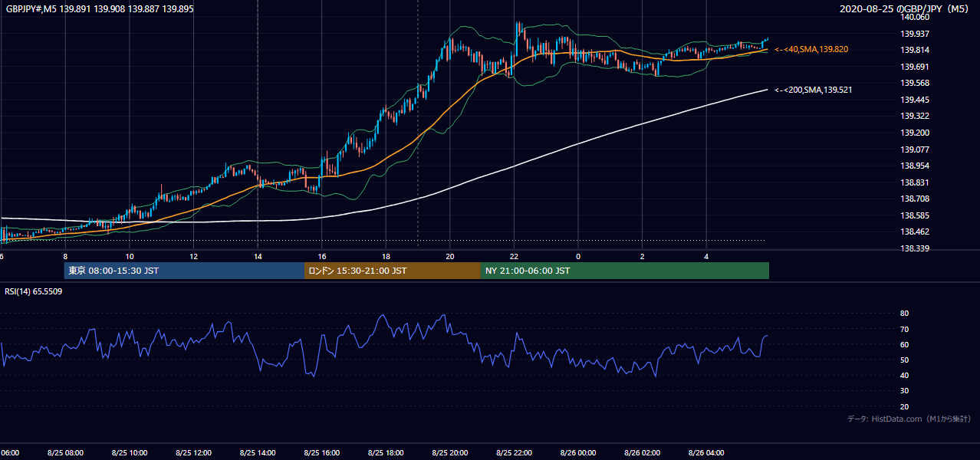Click the 8/25 12:00 time label

click(x=193, y=453)
